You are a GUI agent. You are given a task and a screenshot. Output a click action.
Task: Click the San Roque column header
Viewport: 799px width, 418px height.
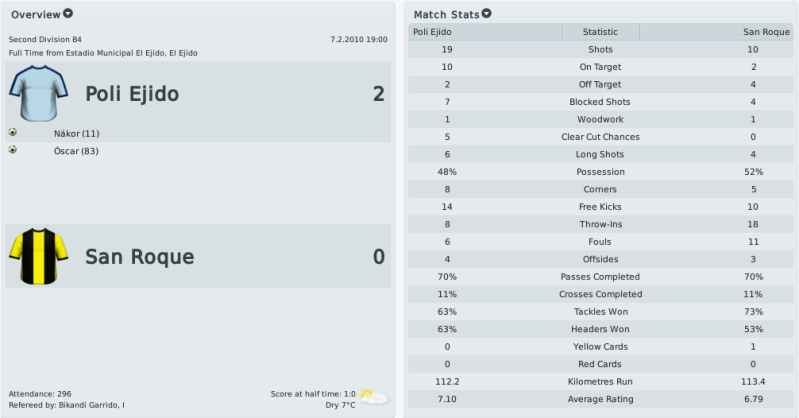click(716, 32)
